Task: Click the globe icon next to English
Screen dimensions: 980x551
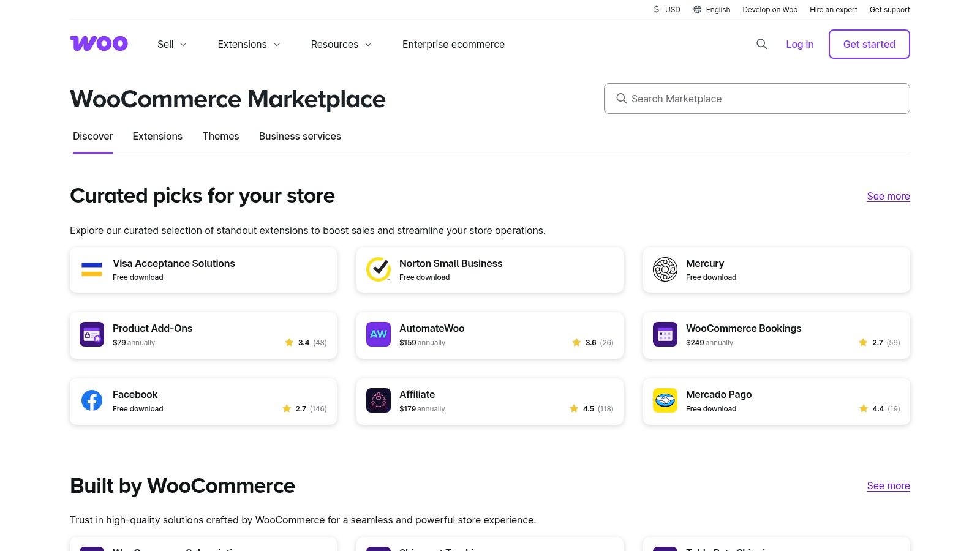Action: click(696, 9)
